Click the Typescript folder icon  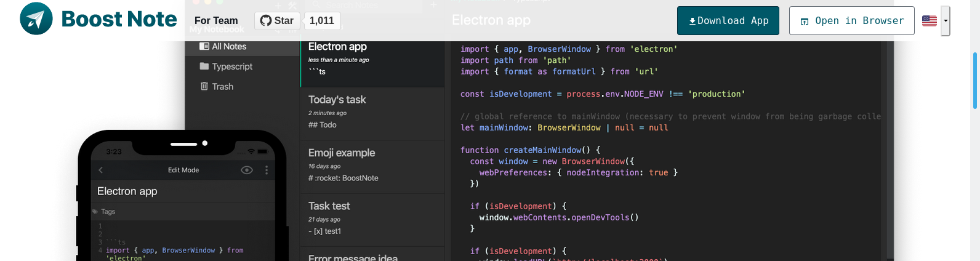click(x=204, y=66)
